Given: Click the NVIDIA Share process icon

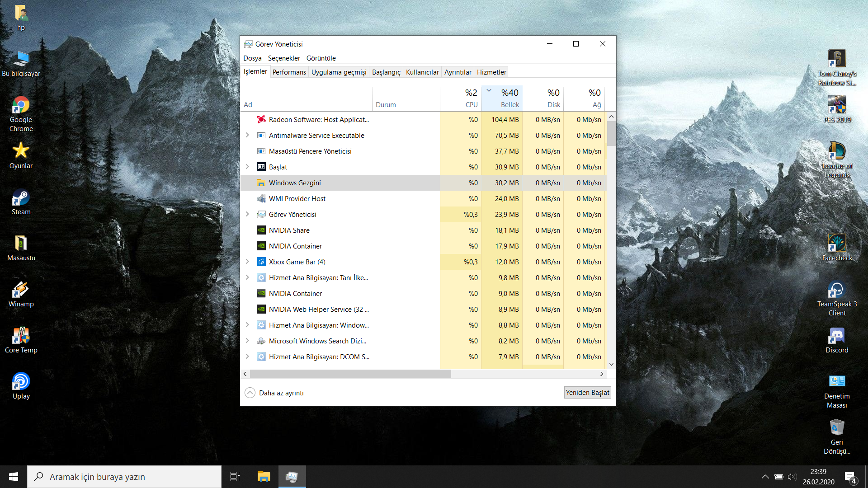Looking at the screenshot, I should pyautogui.click(x=261, y=230).
